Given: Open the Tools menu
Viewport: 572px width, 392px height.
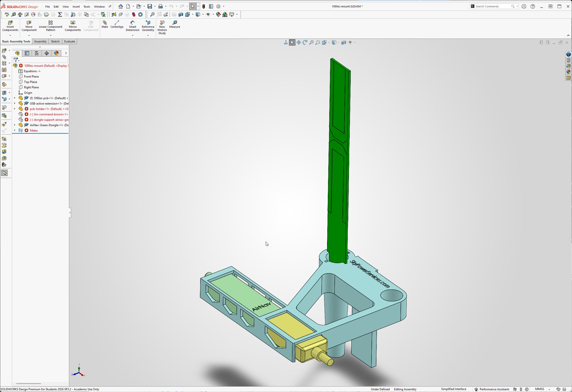Looking at the screenshot, I should click(x=87, y=6).
